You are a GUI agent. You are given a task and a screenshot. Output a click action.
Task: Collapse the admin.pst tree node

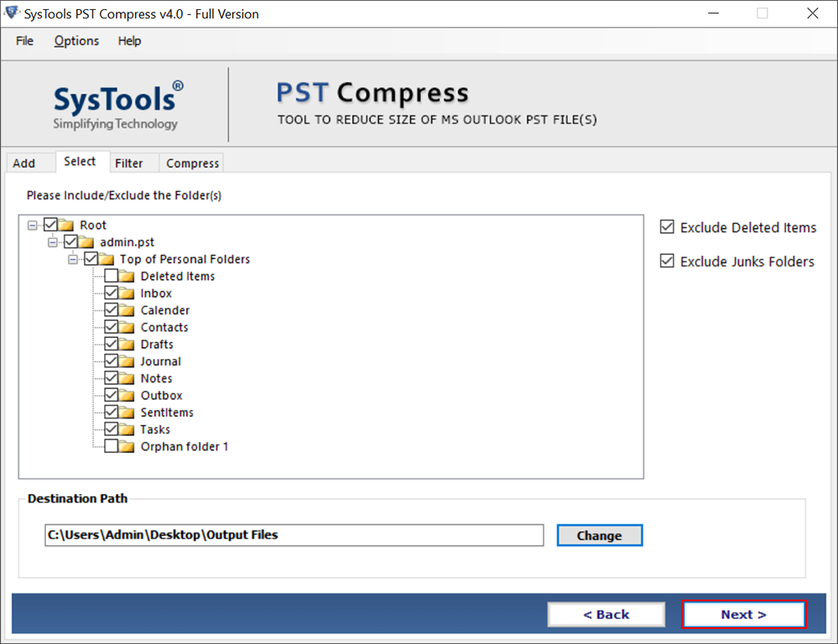(52, 242)
